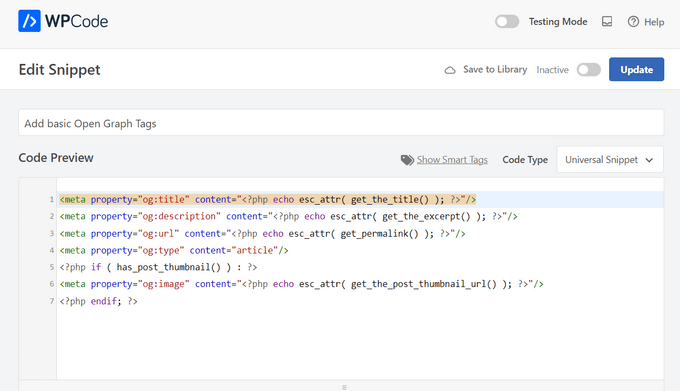The height and width of the screenshot is (391, 680).
Task: Click the line number 7 in gutter
Action: pyautogui.click(x=51, y=301)
